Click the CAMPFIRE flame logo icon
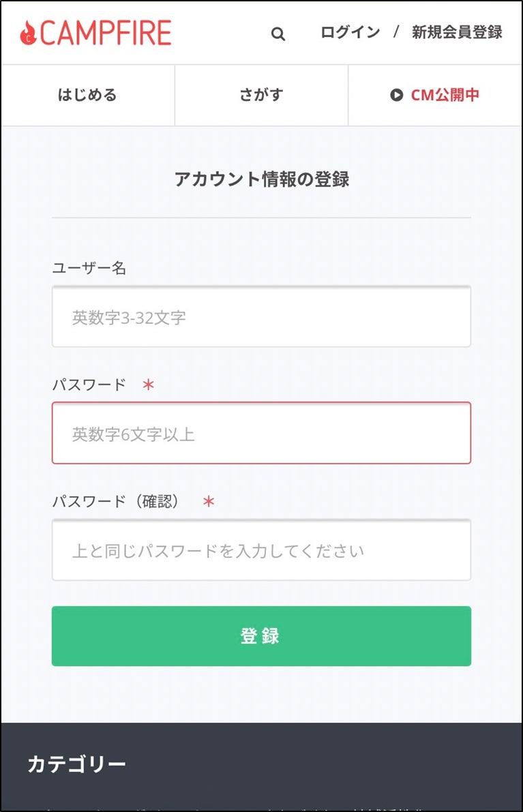This screenshot has height=812, width=523. [28, 33]
